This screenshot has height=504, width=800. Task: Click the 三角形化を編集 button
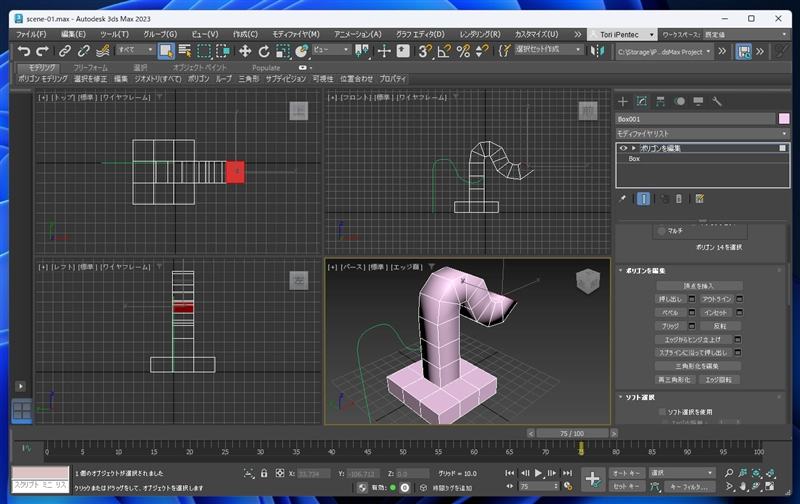(x=697, y=366)
